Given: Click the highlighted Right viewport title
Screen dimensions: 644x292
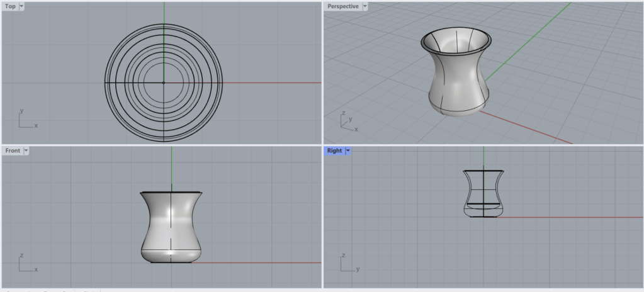Looking at the screenshot, I should pos(334,151).
